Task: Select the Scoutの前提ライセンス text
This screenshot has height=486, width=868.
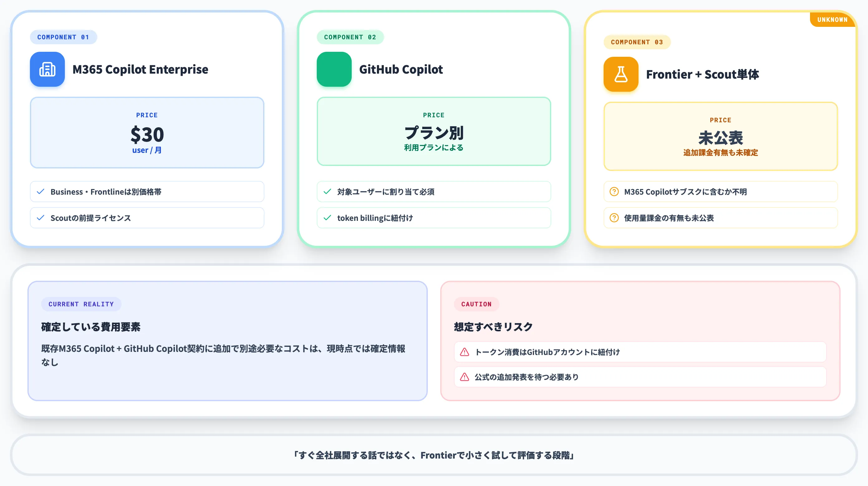Action: 91,218
